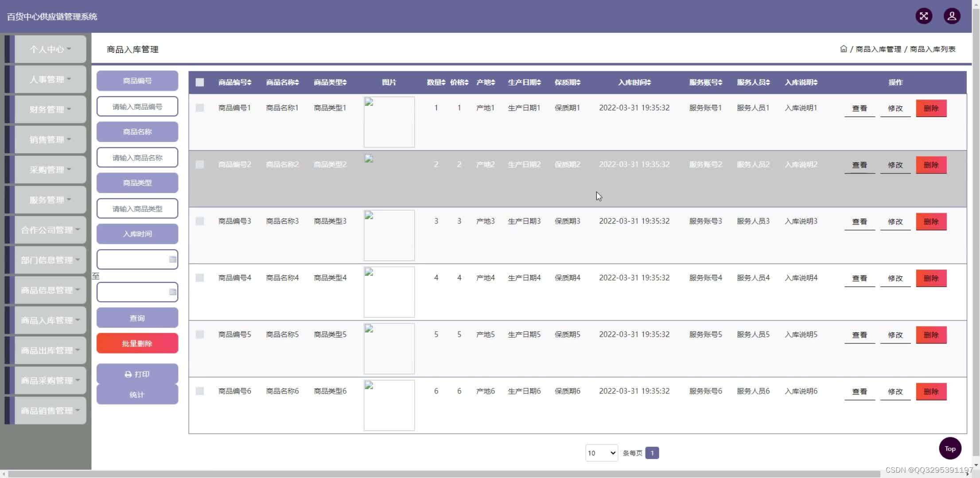
Task: Sort by 入库时间 column header
Action: (x=634, y=82)
